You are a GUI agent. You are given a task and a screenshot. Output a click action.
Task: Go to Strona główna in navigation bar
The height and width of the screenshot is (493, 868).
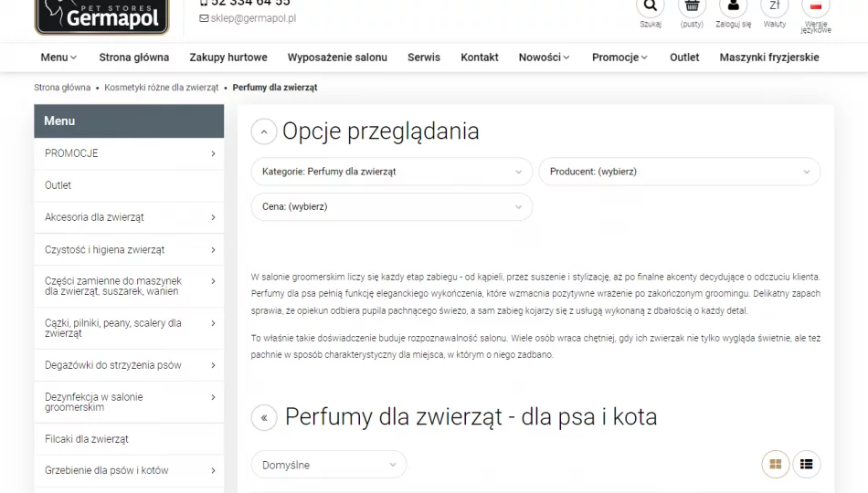pos(134,58)
